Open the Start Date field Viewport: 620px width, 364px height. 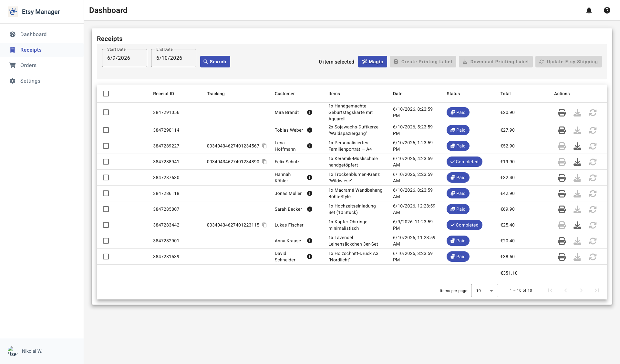[125, 58]
